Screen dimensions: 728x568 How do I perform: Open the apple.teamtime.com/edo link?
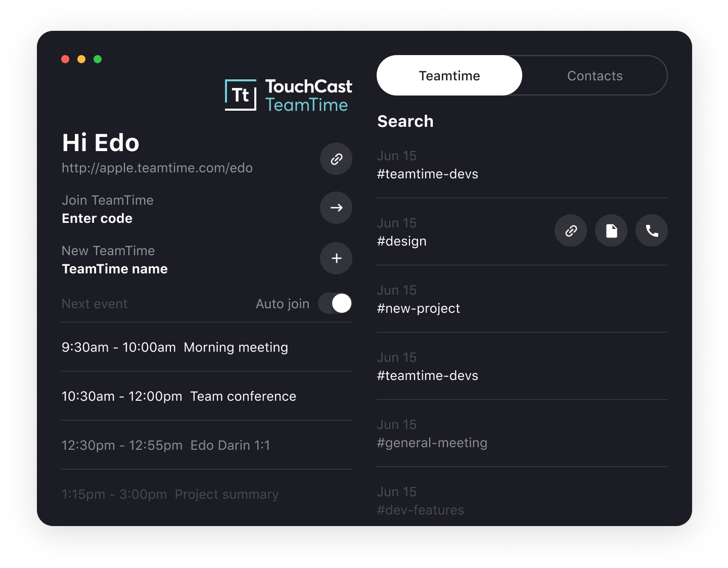(x=157, y=168)
